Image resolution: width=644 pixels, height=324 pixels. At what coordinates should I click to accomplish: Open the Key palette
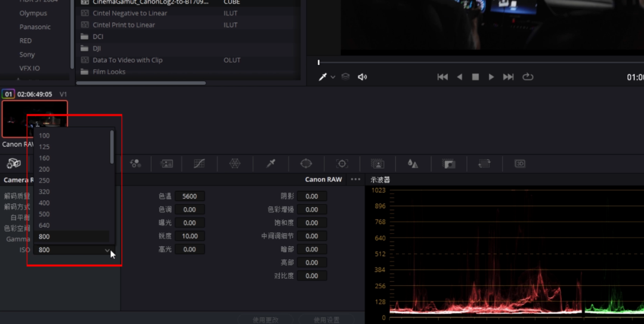[x=448, y=163]
